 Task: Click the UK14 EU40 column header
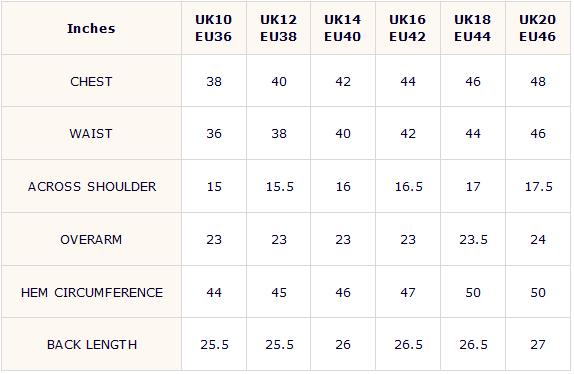coord(343,28)
